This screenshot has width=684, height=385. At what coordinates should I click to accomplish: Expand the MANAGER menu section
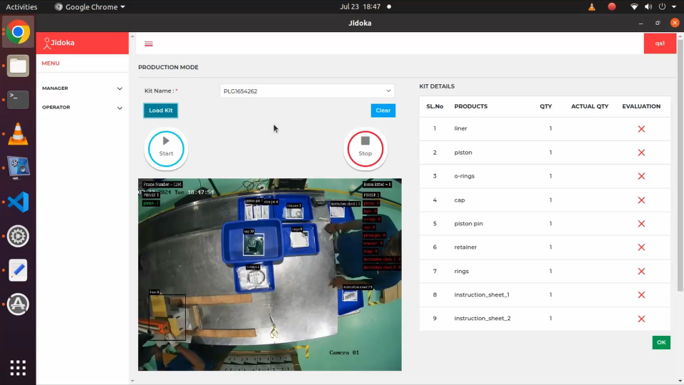point(82,88)
